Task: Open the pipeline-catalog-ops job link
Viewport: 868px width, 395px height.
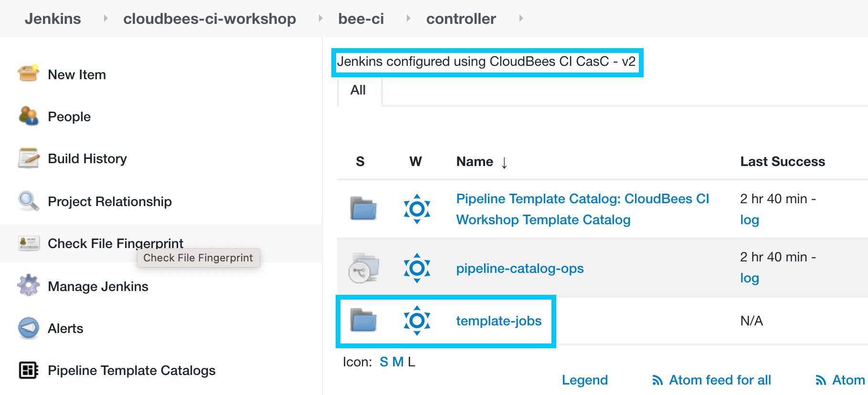Action: [519, 268]
